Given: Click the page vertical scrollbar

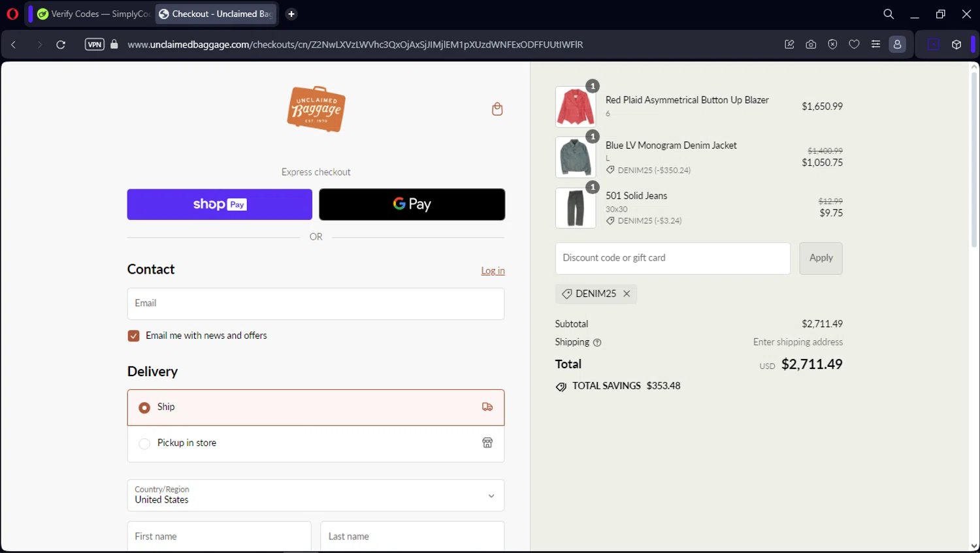Looking at the screenshot, I should pos(974,159).
